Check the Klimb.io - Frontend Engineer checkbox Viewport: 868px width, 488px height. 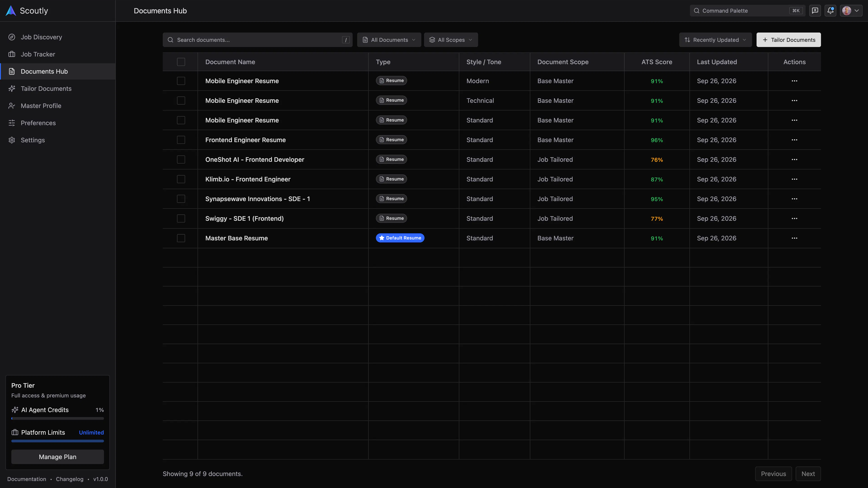point(181,179)
